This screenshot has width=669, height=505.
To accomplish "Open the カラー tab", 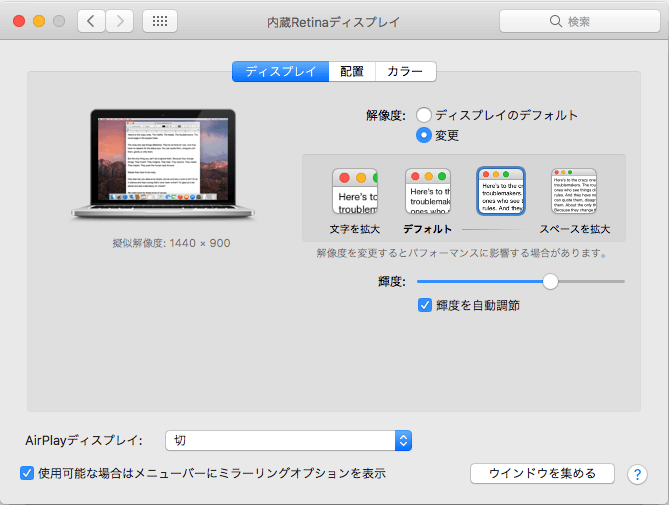I will 405,72.
